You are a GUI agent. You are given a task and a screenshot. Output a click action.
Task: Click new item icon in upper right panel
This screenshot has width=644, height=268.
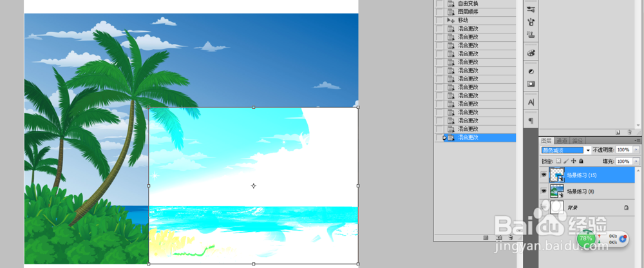click(618, 132)
